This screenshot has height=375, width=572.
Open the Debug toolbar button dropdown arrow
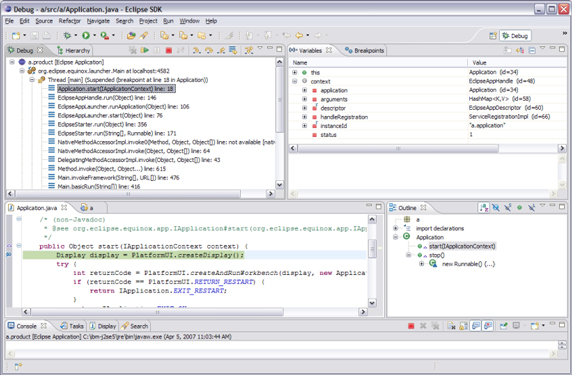[x=76, y=35]
